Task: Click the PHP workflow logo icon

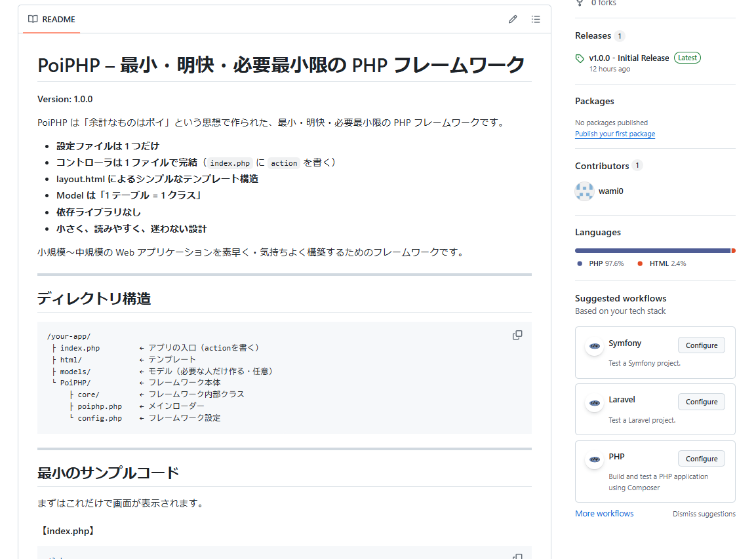Action: coord(595,459)
